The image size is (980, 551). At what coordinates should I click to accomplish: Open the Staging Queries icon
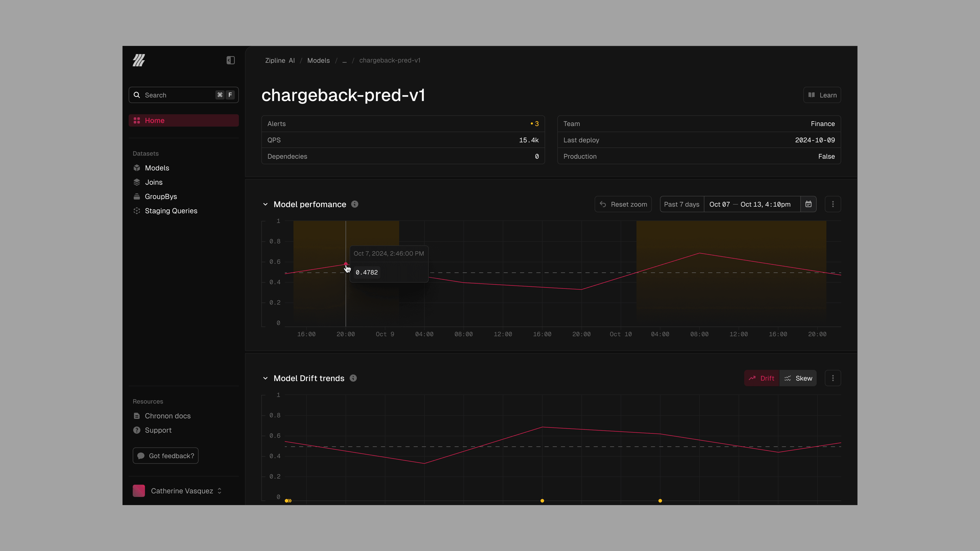(137, 211)
